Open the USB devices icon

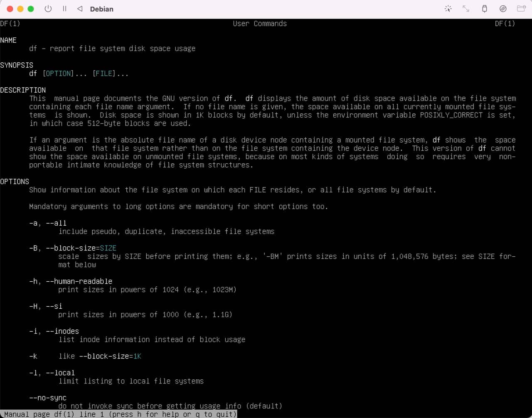[x=485, y=9]
